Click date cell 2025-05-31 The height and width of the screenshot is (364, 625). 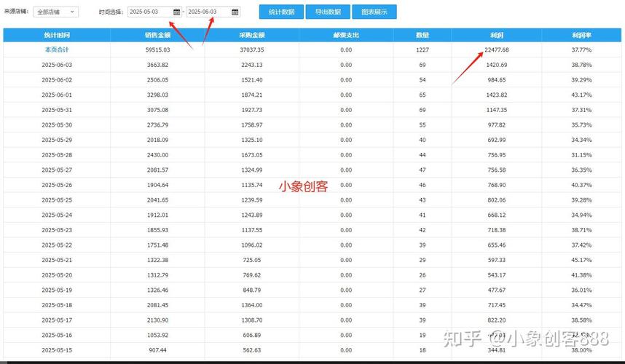coord(57,110)
